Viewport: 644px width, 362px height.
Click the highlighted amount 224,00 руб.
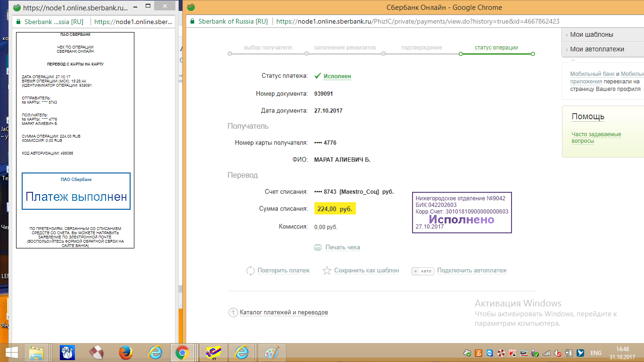coord(335,209)
